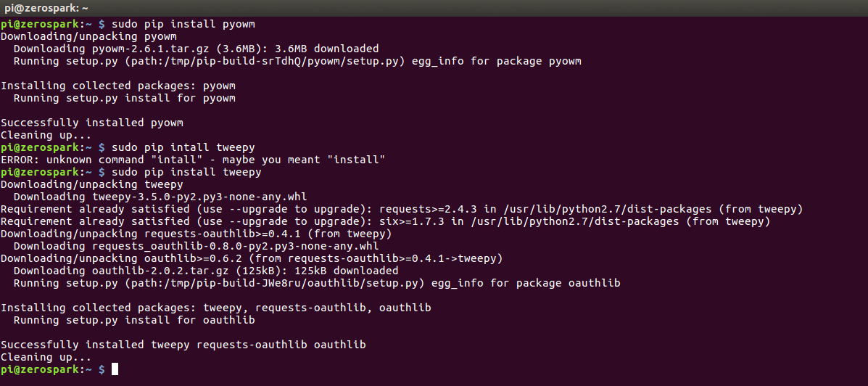868x386 pixels.
Task: Click the cursor block at the last prompt
Action: click(115, 369)
